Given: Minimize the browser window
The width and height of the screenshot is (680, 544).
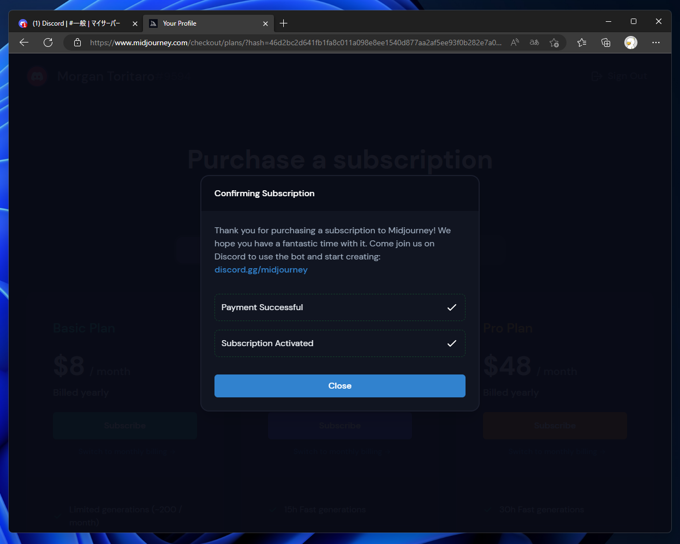Looking at the screenshot, I should 608,21.
